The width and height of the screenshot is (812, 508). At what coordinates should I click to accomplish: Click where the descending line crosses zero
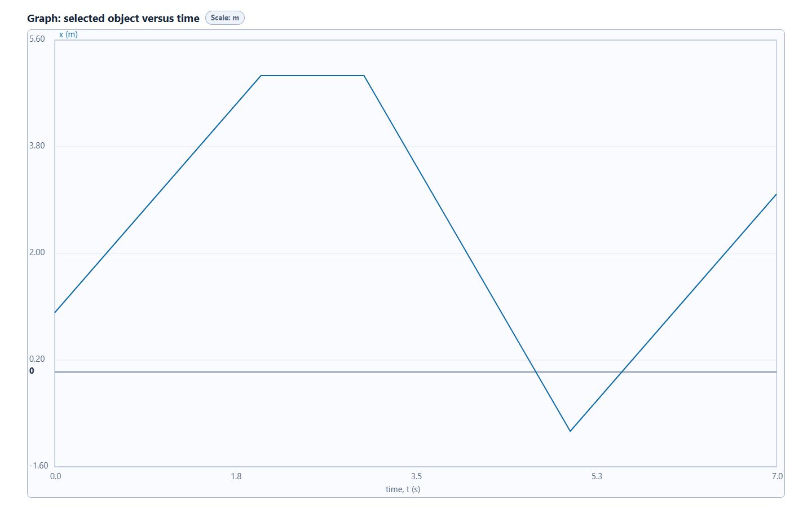(x=536, y=372)
